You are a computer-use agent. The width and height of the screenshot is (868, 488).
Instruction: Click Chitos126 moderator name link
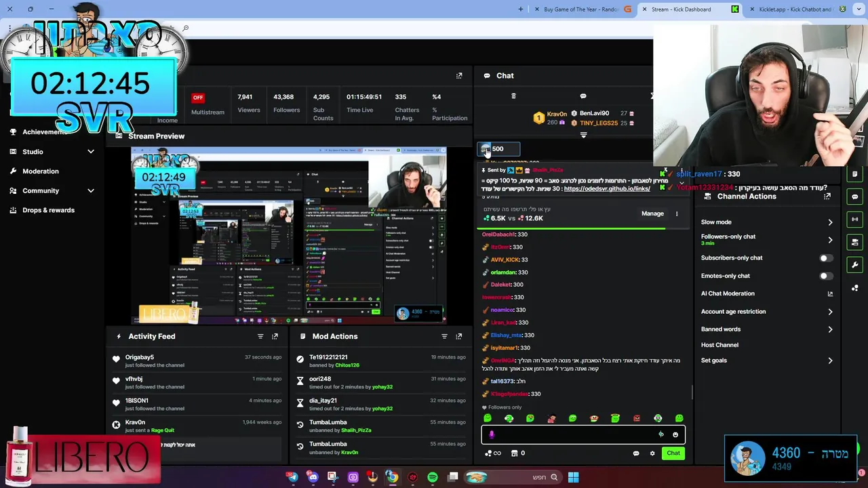pos(347,365)
